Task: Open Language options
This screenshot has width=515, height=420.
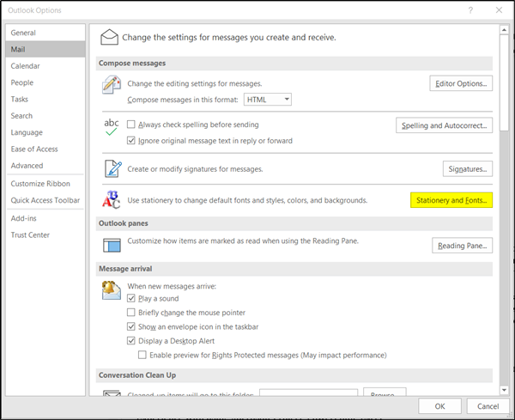Action: click(x=45, y=132)
